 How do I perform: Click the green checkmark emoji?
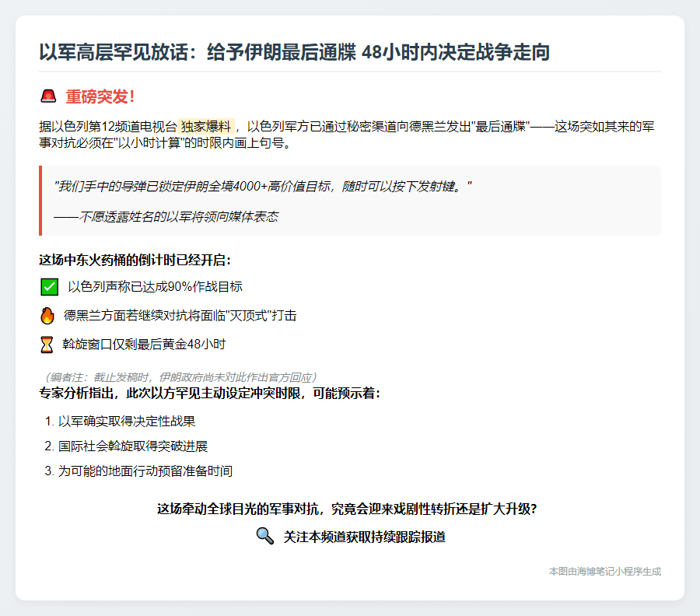pos(49,287)
